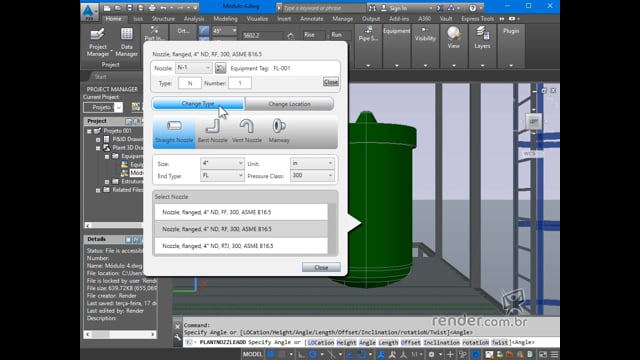Click the help question mark icon
This screenshot has width=640, height=360.
coord(473,8)
